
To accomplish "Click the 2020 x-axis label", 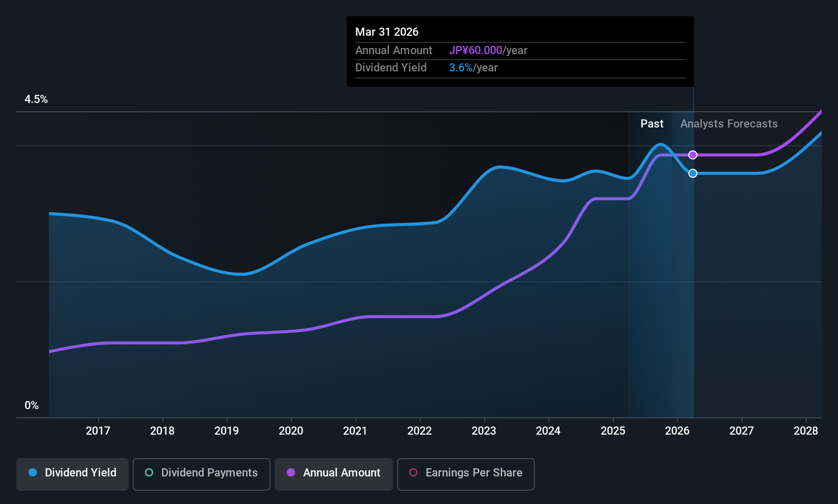I will (x=291, y=431).
